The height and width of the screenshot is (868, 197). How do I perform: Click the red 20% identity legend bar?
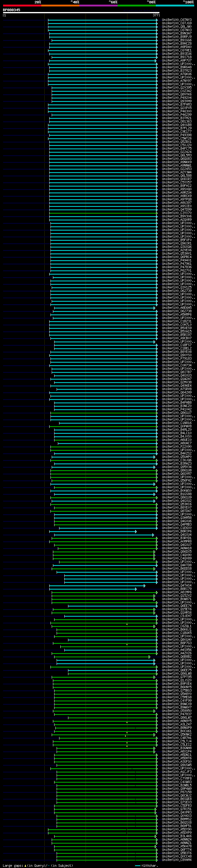coord(22,6)
